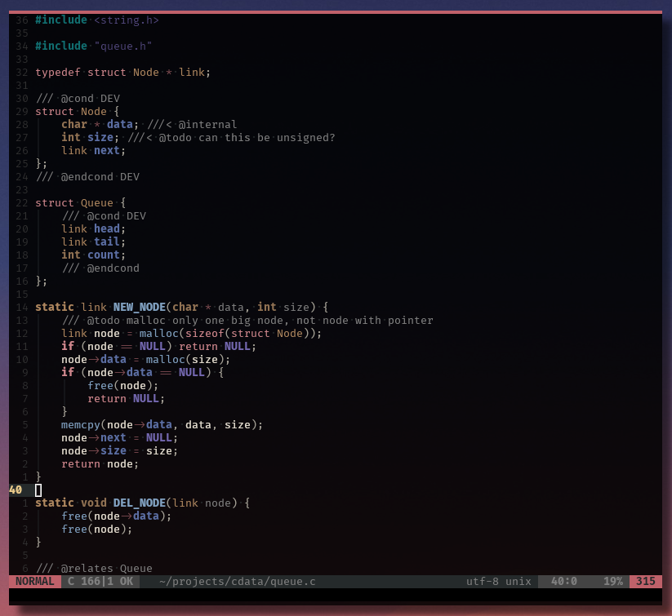Click the DEL_NODE function name
Viewport: 672px width, 616px height.
pos(140,503)
